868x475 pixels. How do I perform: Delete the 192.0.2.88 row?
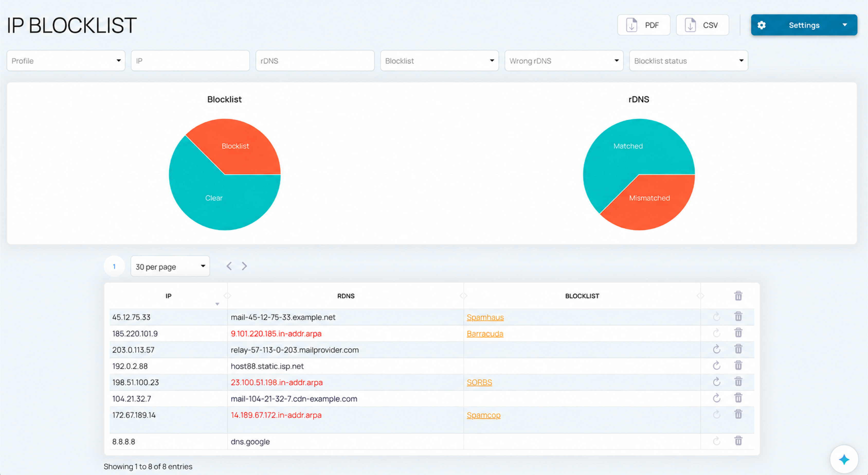tap(738, 365)
